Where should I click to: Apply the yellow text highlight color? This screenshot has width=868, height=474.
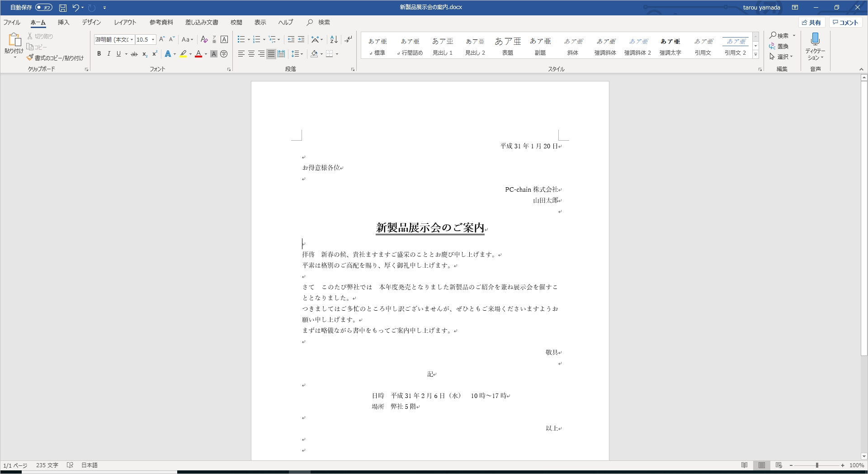[x=183, y=54]
